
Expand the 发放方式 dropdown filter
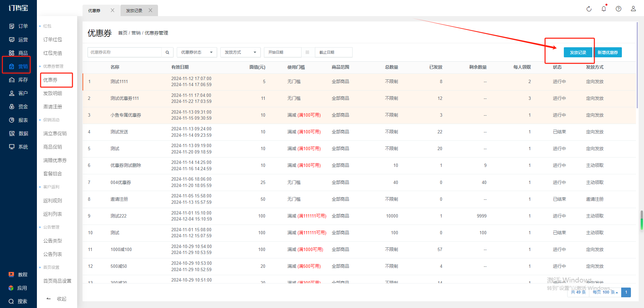click(x=240, y=52)
